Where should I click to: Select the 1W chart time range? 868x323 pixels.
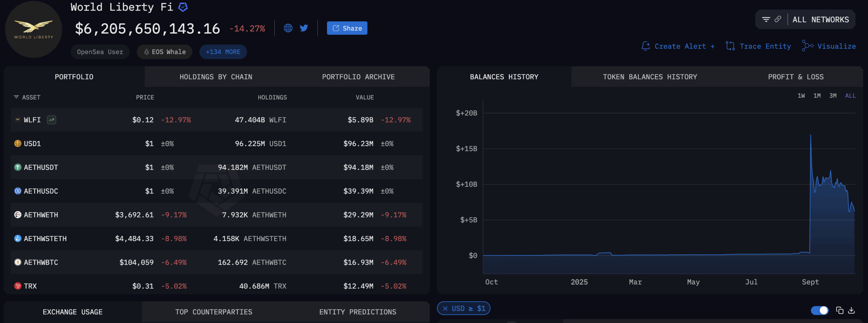click(801, 96)
